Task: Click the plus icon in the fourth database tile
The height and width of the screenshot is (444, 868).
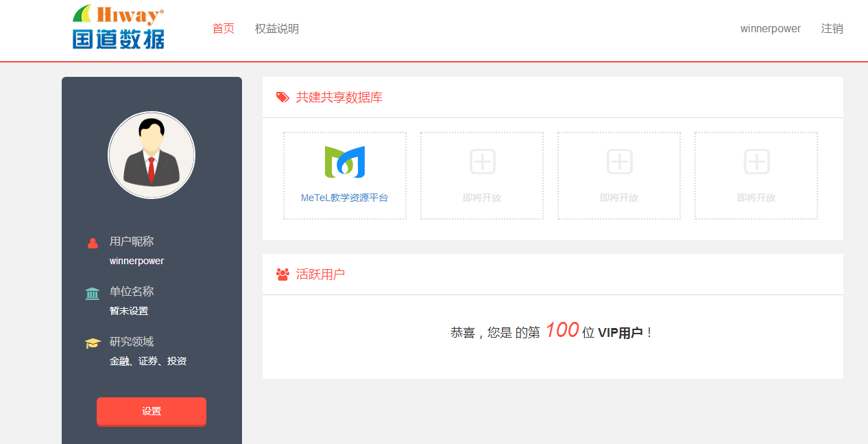Action: (x=756, y=162)
